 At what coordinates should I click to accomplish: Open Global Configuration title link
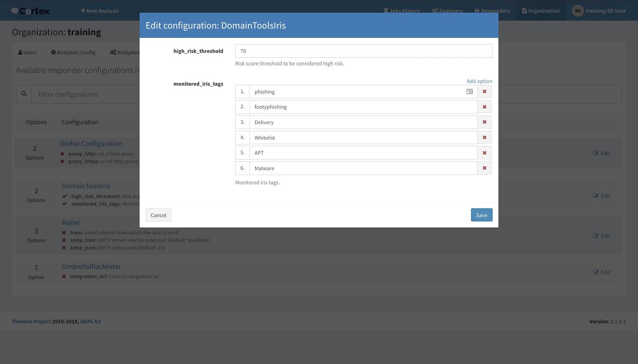91,143
